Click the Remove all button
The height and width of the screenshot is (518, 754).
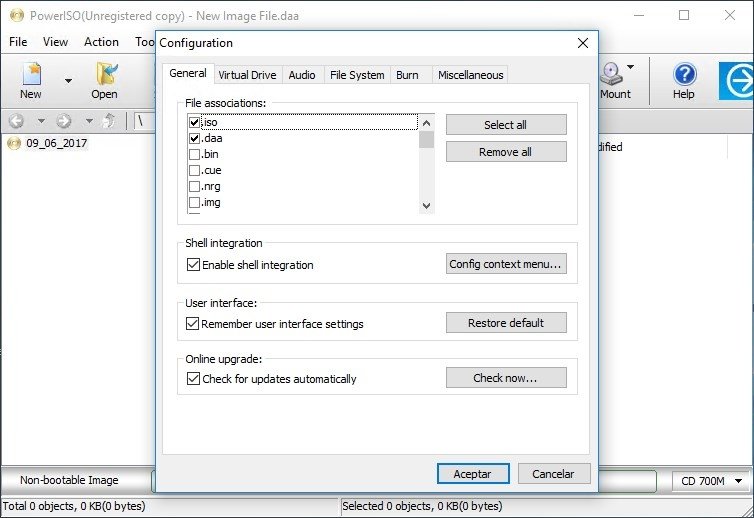tap(506, 152)
